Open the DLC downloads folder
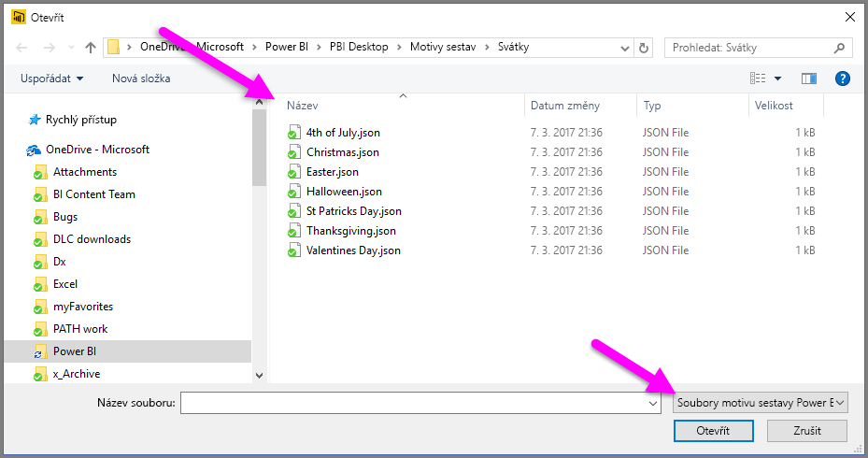 click(x=92, y=239)
